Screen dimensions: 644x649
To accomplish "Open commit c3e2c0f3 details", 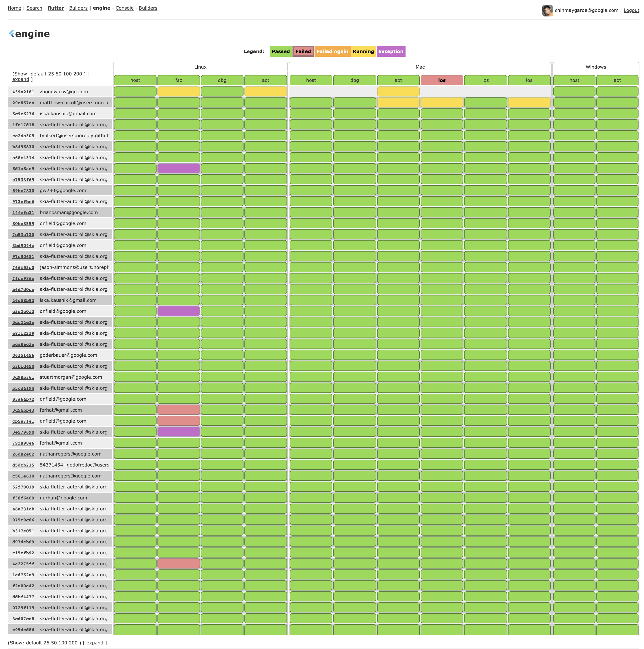I will 23,311.
